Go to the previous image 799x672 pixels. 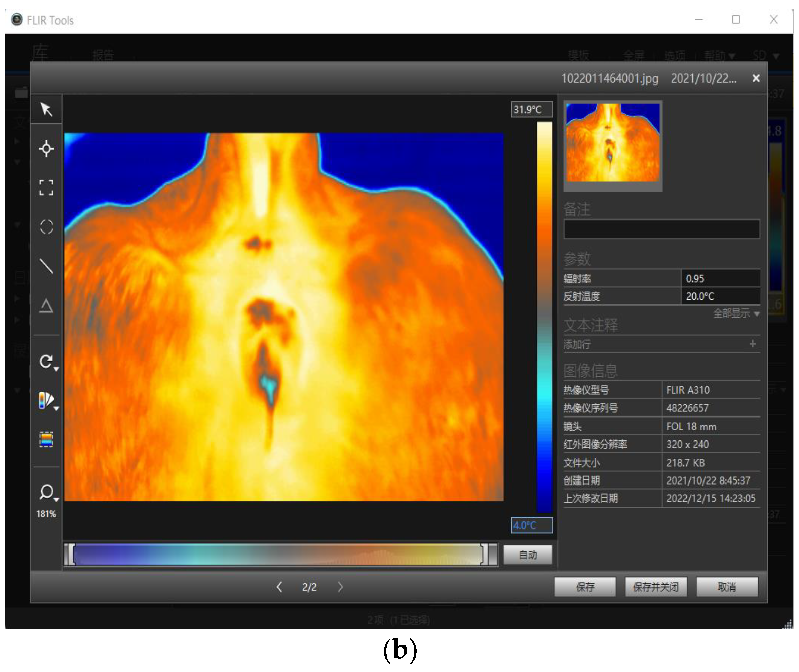coord(279,587)
